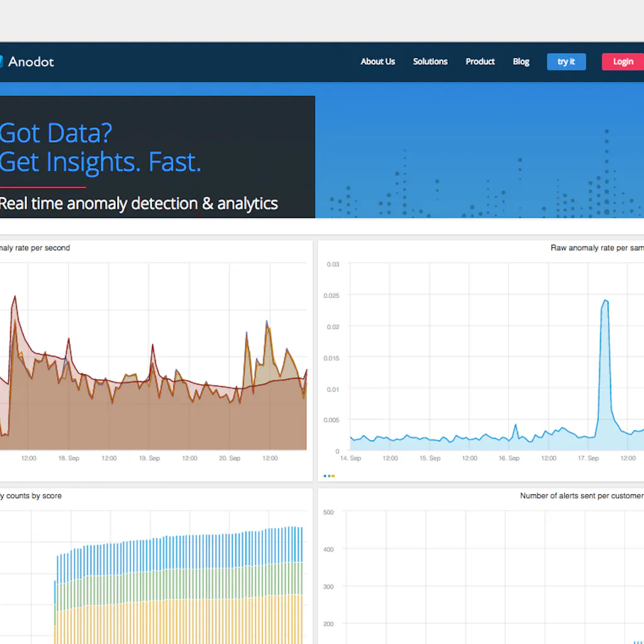Click the anomaly rate per second chart title
Screen dimensions: 644x644
[35, 248]
